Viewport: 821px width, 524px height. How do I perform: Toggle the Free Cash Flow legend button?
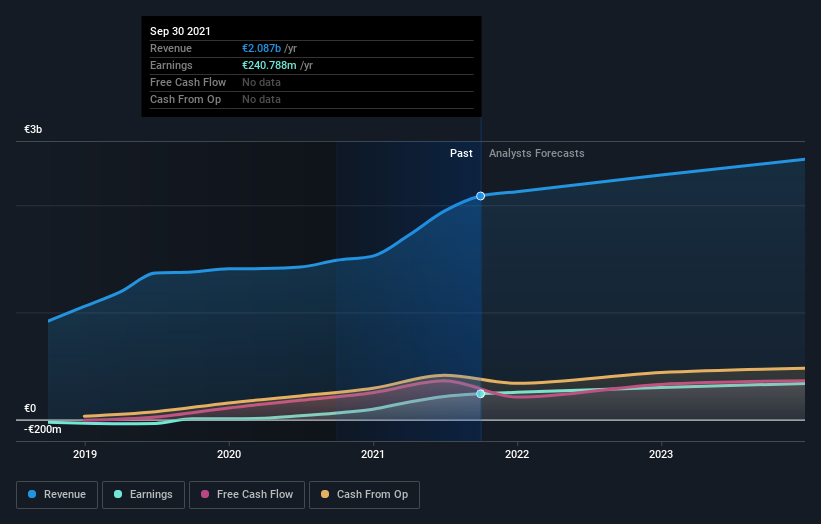coord(247,495)
